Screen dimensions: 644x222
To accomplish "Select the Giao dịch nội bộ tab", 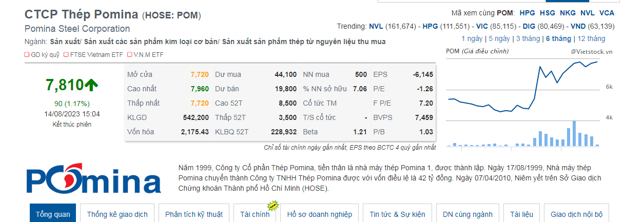I will [576, 214].
